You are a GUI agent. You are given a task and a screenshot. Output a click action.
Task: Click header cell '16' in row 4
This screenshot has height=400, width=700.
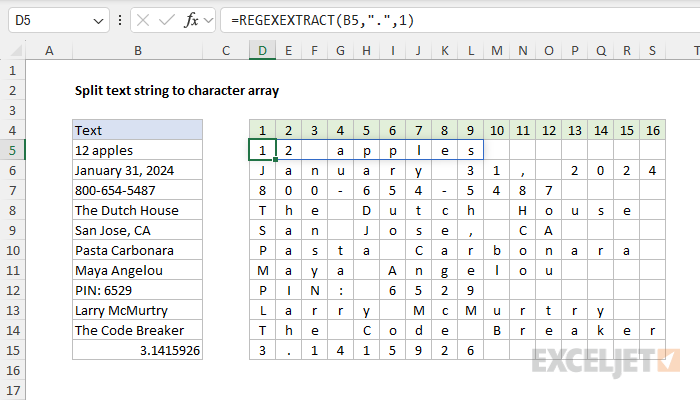tap(653, 130)
